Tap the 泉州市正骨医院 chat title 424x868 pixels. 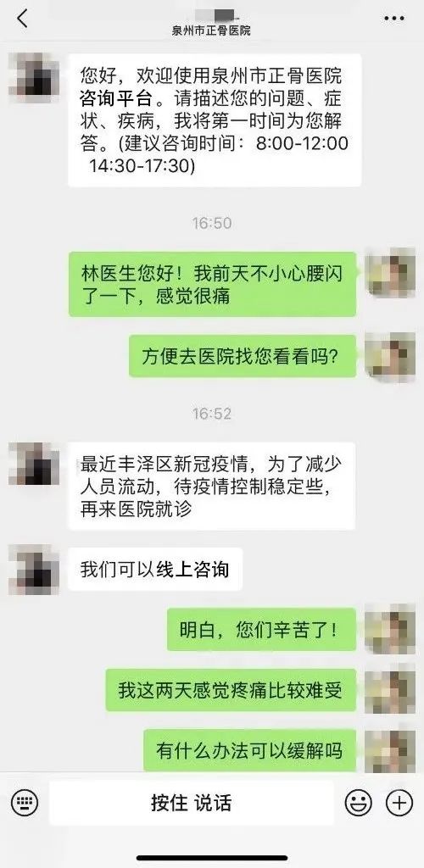211,31
